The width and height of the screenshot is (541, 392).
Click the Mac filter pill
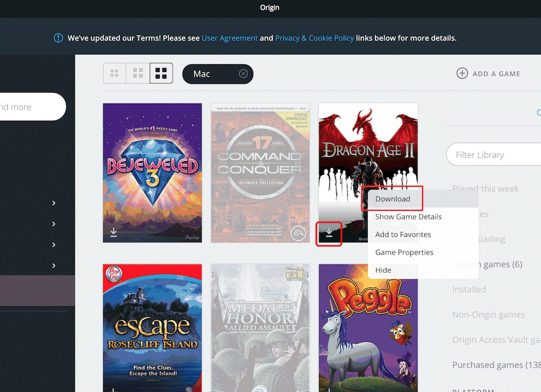[x=218, y=74]
